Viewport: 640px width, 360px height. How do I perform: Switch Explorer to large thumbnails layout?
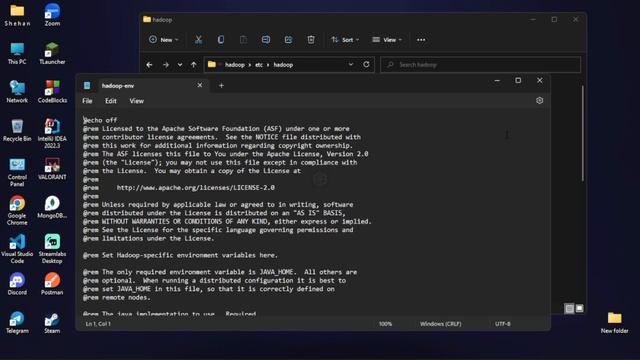580,309
